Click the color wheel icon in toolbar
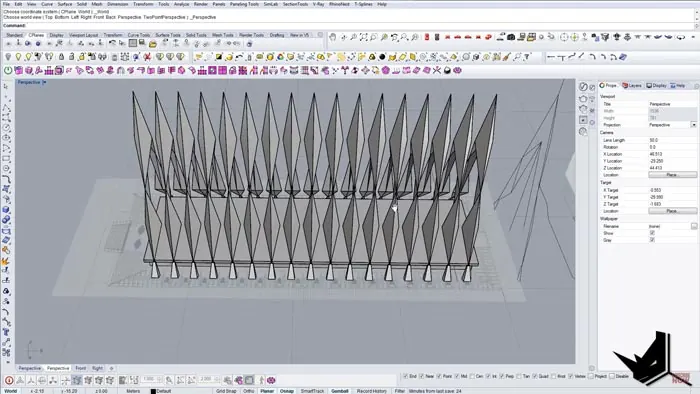 coord(280,57)
